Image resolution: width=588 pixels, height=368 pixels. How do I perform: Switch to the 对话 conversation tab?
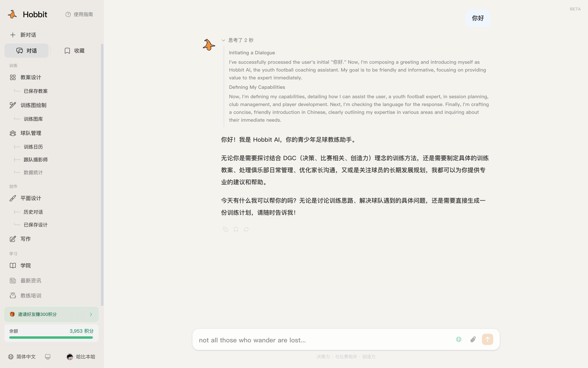tap(26, 50)
